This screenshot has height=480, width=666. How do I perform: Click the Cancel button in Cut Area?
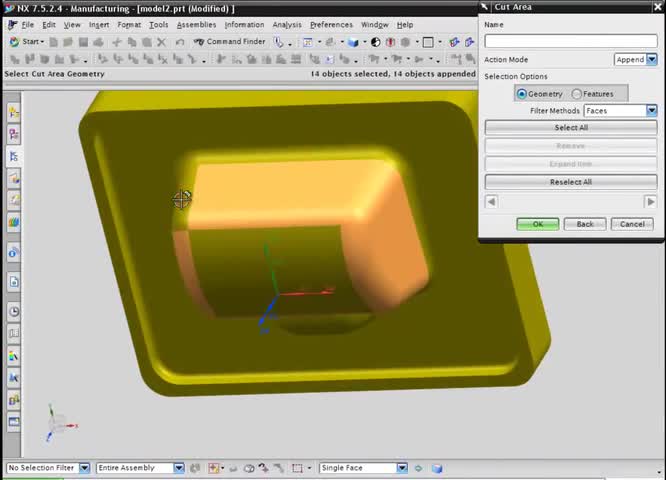pos(632,224)
